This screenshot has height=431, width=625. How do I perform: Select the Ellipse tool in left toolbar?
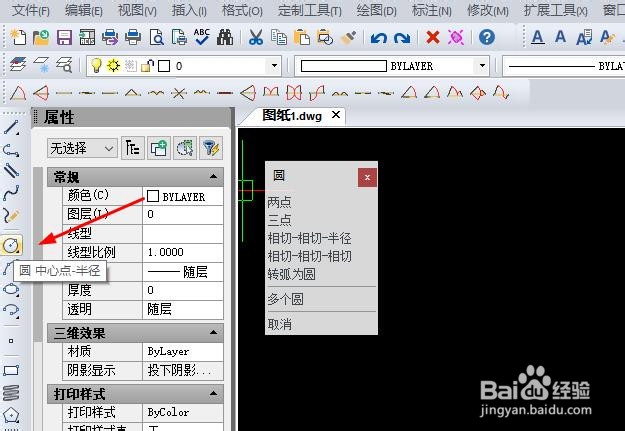pyautogui.click(x=11, y=289)
